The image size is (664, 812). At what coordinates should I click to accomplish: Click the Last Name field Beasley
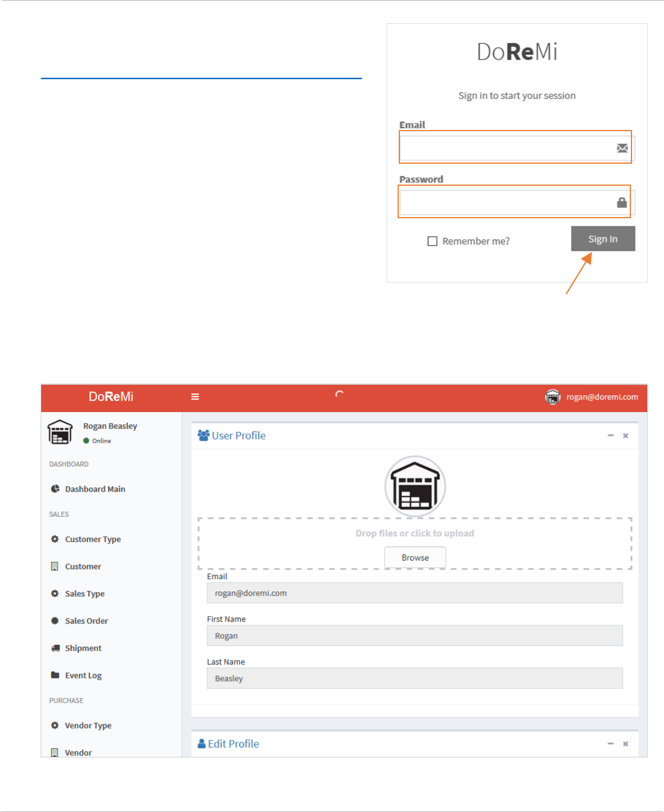[415, 678]
